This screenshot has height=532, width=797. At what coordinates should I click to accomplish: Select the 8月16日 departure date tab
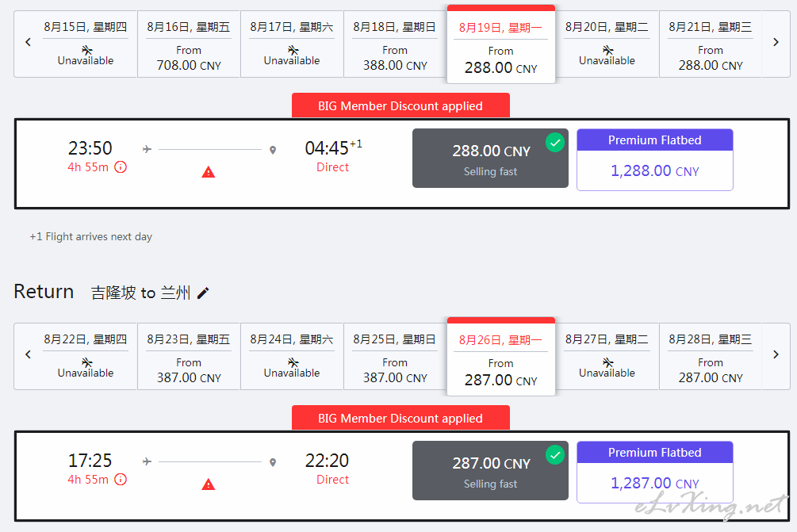point(189,44)
